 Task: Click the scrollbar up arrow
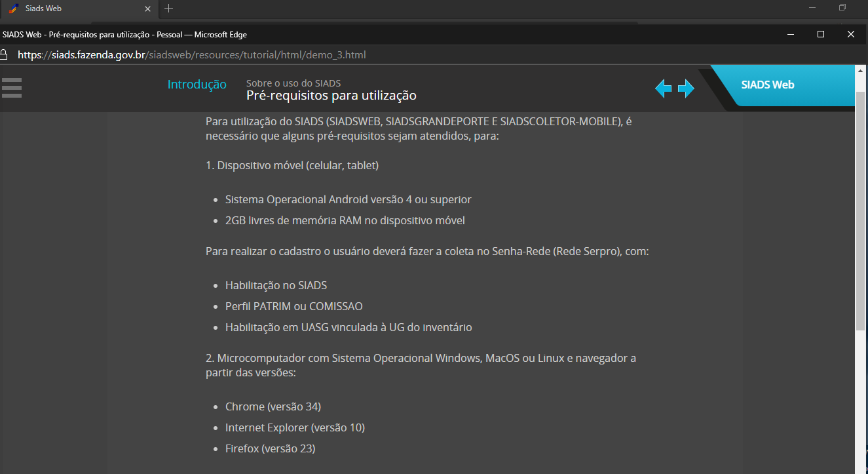(860, 70)
